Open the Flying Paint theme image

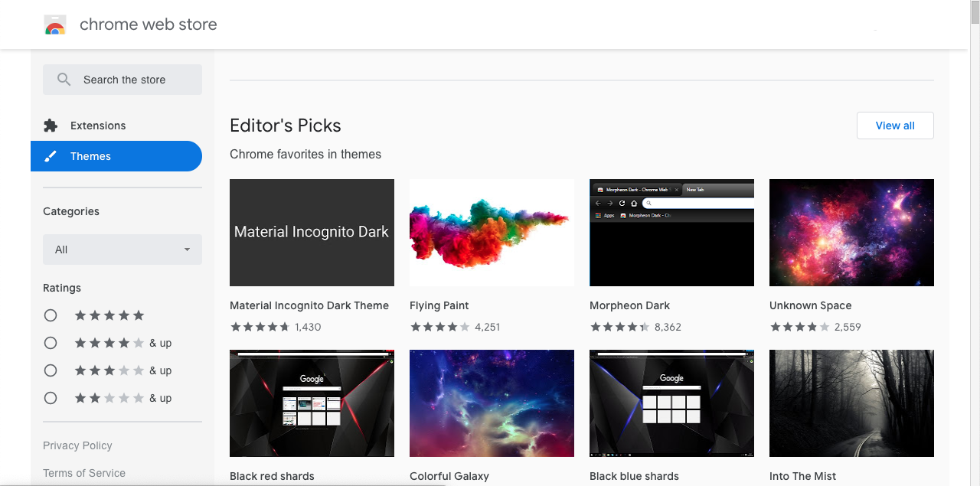(492, 233)
